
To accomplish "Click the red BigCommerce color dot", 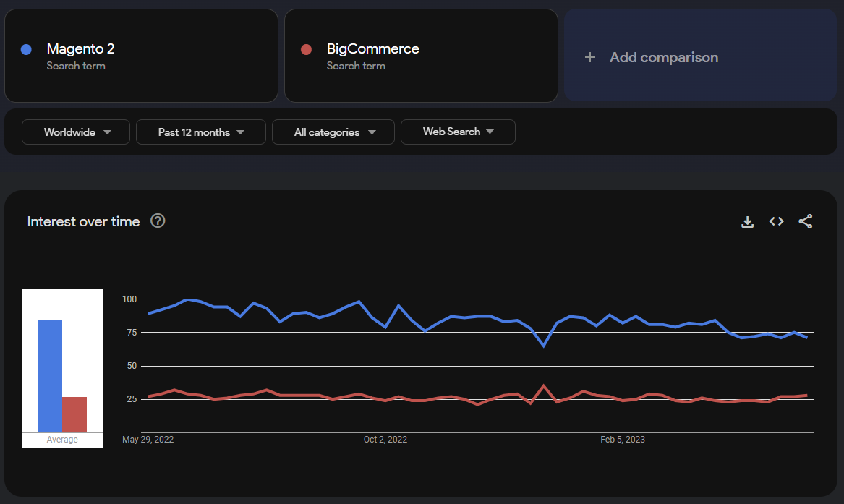I will tap(306, 49).
